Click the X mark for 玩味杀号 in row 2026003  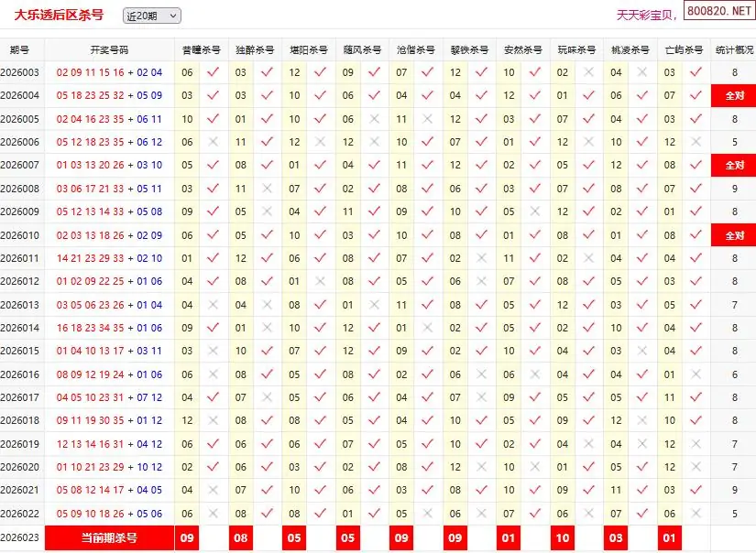pos(589,72)
